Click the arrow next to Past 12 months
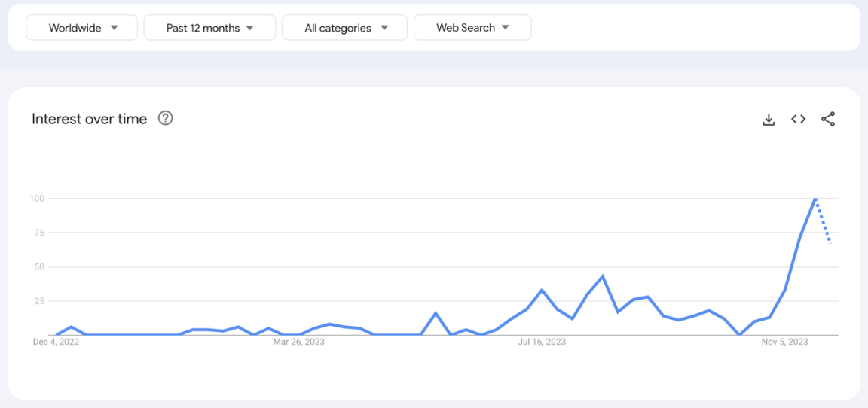The width and height of the screenshot is (868, 408). click(x=250, y=28)
